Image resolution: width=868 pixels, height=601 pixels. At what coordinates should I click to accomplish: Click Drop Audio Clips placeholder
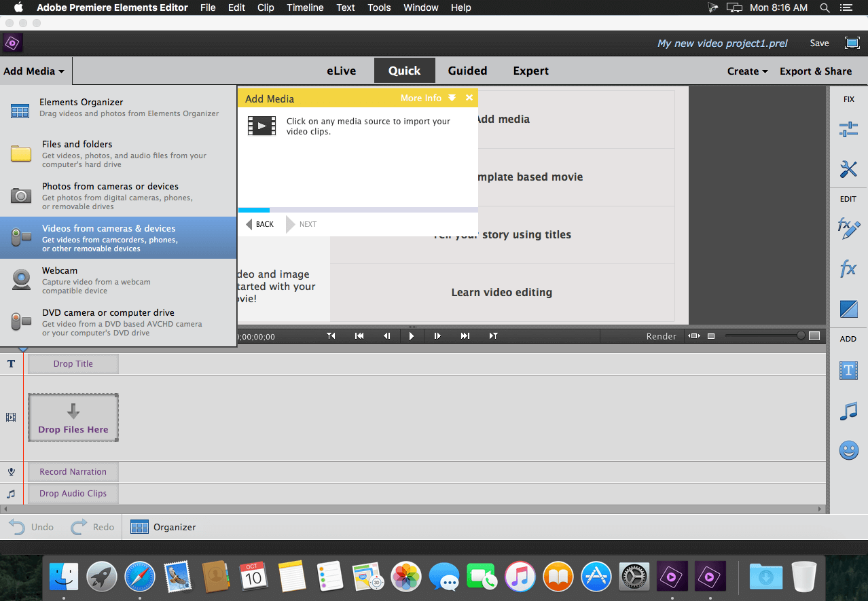(x=73, y=493)
